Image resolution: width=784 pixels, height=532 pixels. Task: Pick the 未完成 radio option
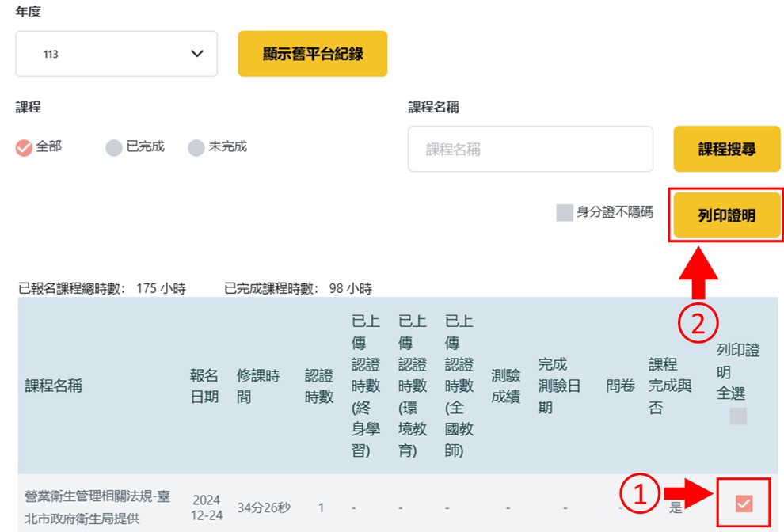[x=196, y=147]
